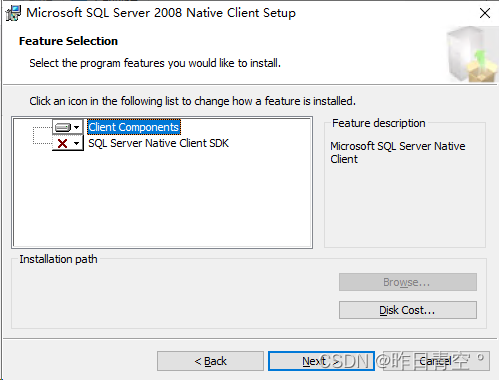Click the 'Installation path' group label
The height and width of the screenshot is (380, 499).
tap(58, 259)
